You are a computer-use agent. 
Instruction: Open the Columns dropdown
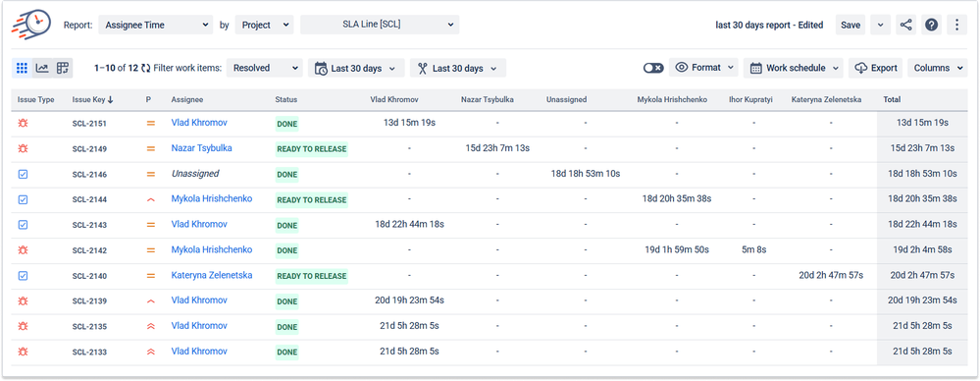pyautogui.click(x=938, y=68)
